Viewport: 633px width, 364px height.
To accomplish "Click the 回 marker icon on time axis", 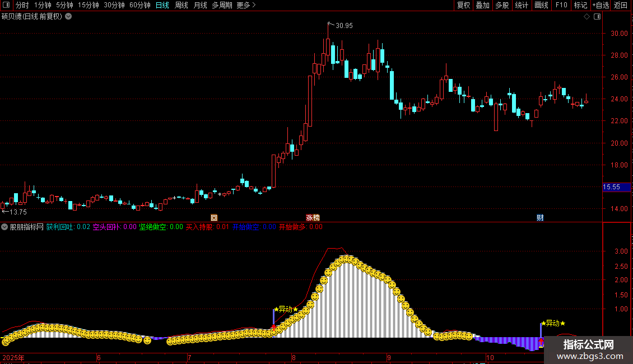I will coord(214,217).
